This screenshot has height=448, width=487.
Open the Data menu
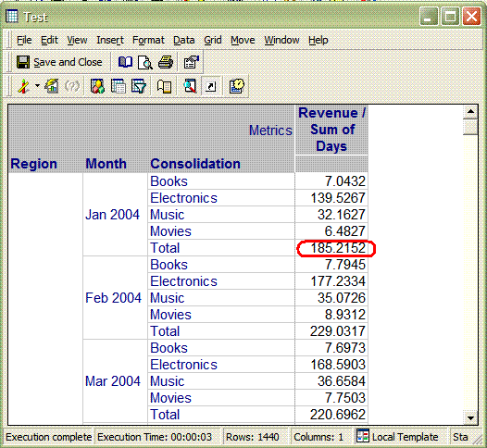point(184,40)
